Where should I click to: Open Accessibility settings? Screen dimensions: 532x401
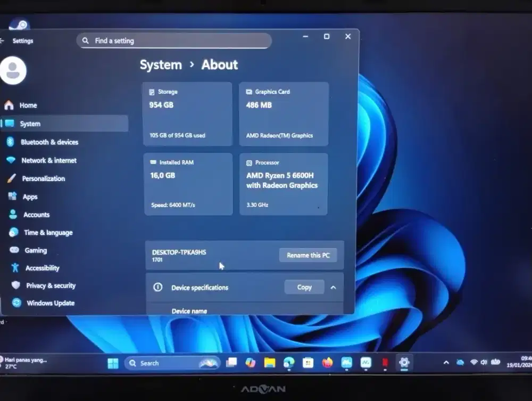tap(42, 268)
